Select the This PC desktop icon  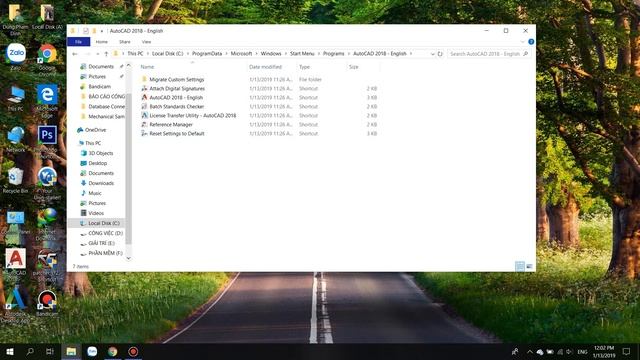[x=16, y=98]
